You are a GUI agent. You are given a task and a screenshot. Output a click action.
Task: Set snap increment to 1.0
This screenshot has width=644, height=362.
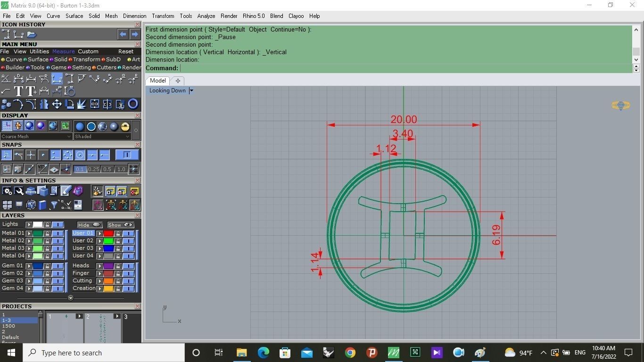(x=121, y=169)
